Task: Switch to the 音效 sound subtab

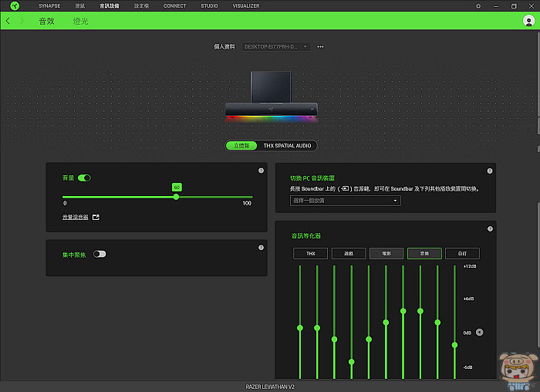Action: pyautogui.click(x=46, y=21)
